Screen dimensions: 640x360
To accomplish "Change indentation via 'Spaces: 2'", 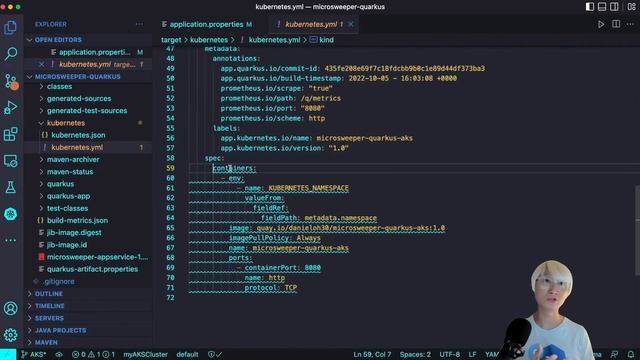I will [x=415, y=354].
